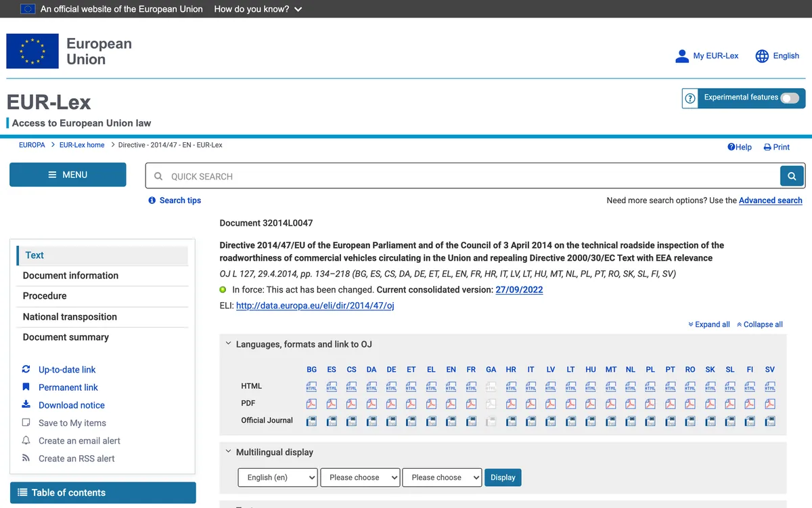This screenshot has height=508, width=812.
Task: Open the RO HTML document icon
Action: tap(690, 387)
